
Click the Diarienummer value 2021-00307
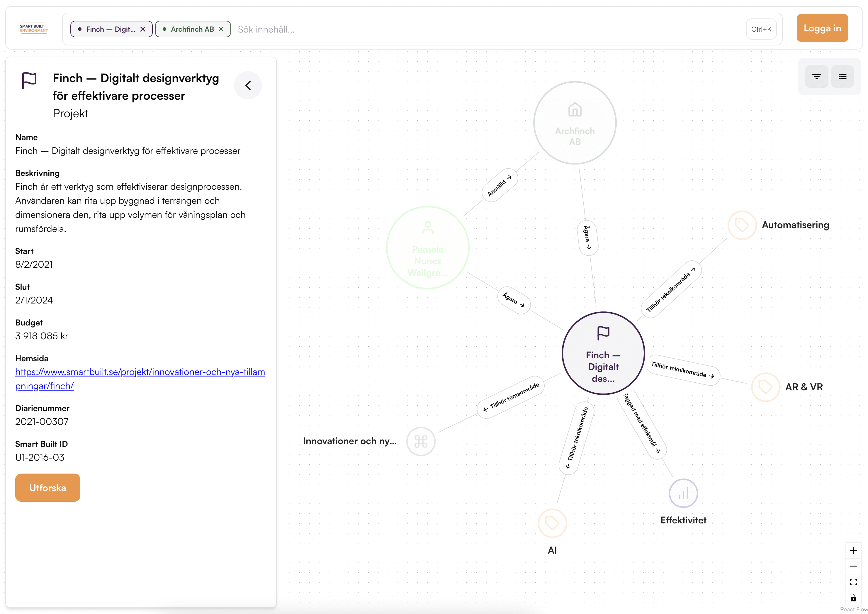point(42,422)
